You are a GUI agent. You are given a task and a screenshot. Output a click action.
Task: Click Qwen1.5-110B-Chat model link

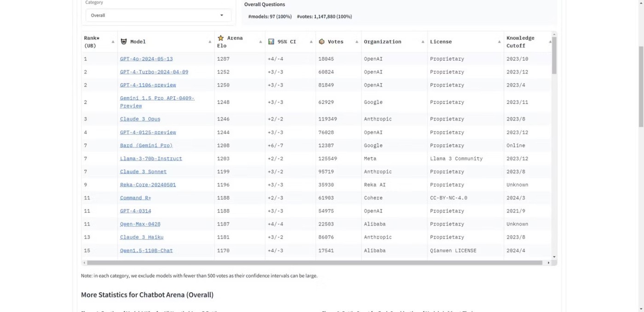click(146, 251)
